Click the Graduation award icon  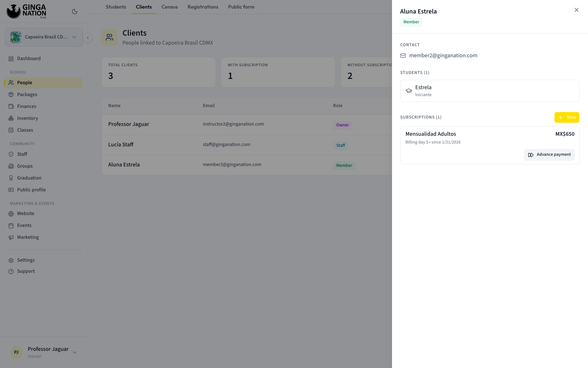[x=11, y=178]
